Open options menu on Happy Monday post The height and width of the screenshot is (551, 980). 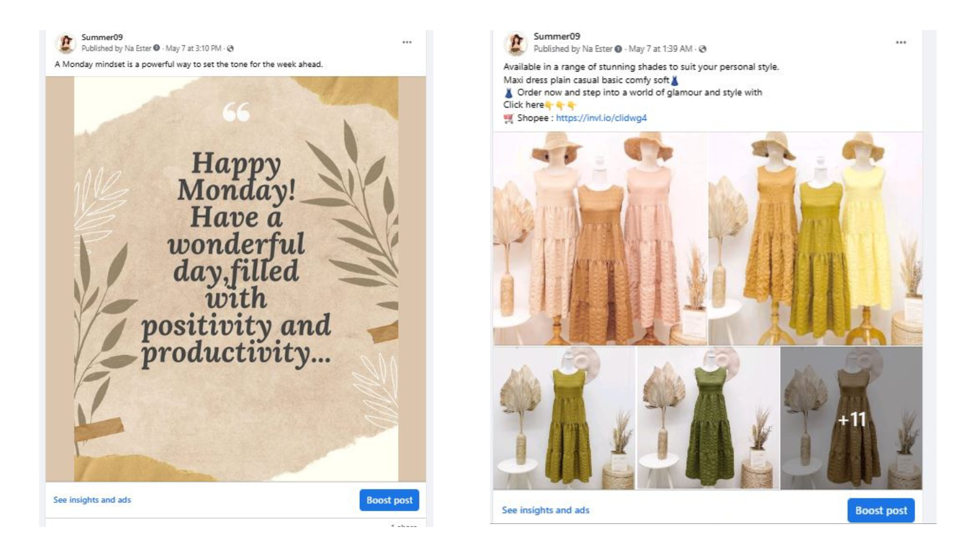point(407,42)
